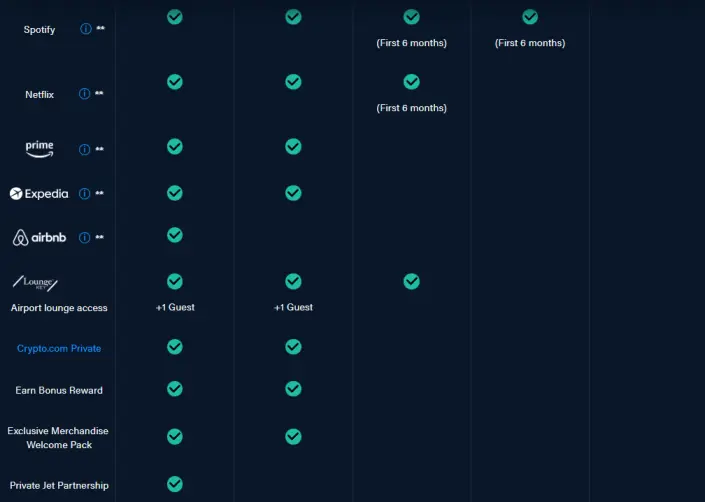Click the Expedia checkmark in the first column

[175, 193]
